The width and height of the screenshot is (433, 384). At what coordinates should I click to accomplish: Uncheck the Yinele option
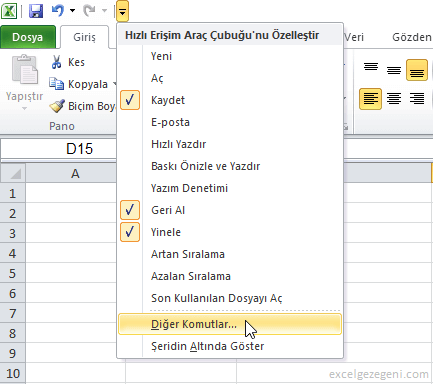click(x=230, y=232)
